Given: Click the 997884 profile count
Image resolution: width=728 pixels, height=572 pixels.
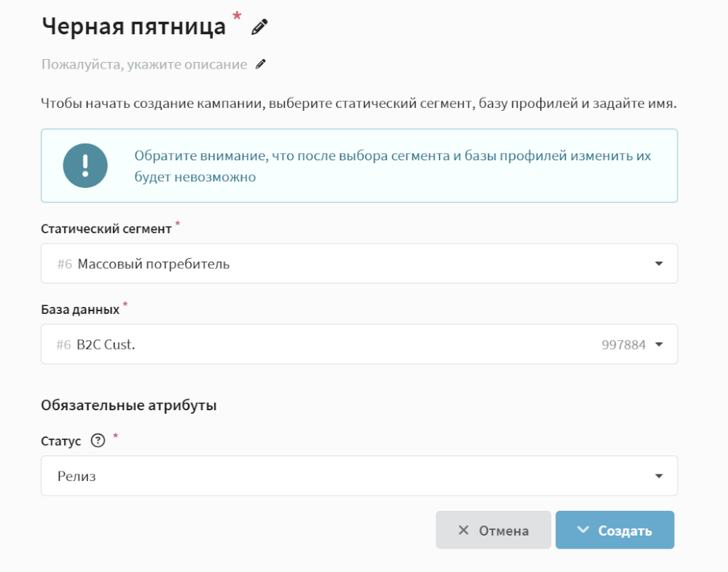Looking at the screenshot, I should click(624, 345).
